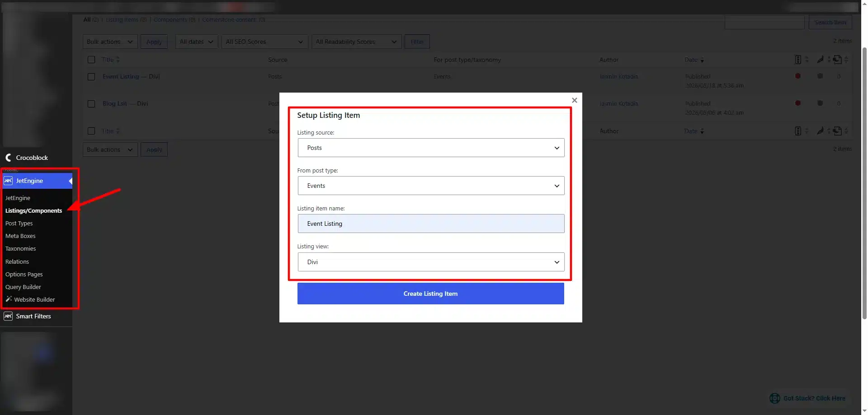The image size is (868, 415).
Task: Click the page vertical scrollbar
Action: coord(864,183)
